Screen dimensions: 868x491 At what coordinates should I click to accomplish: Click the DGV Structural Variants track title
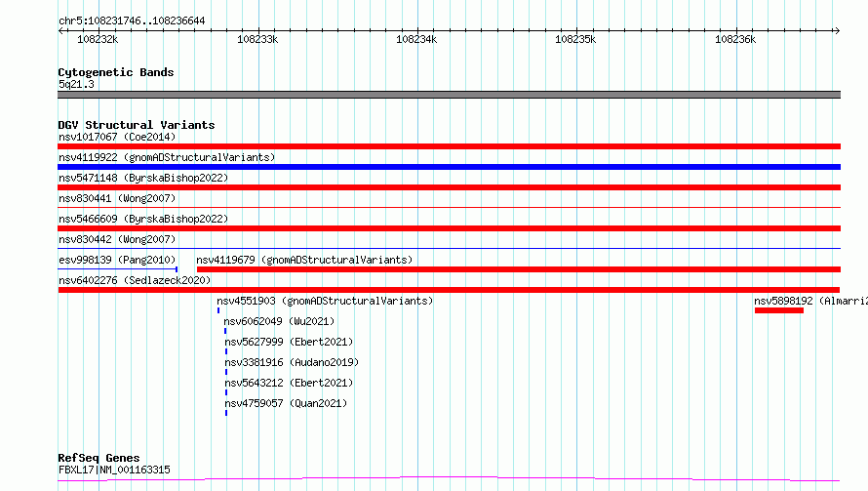(x=137, y=125)
